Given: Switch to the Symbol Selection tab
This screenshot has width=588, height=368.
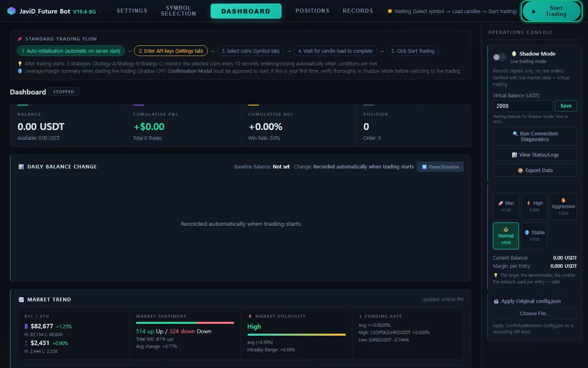Looking at the screenshot, I should click(178, 11).
